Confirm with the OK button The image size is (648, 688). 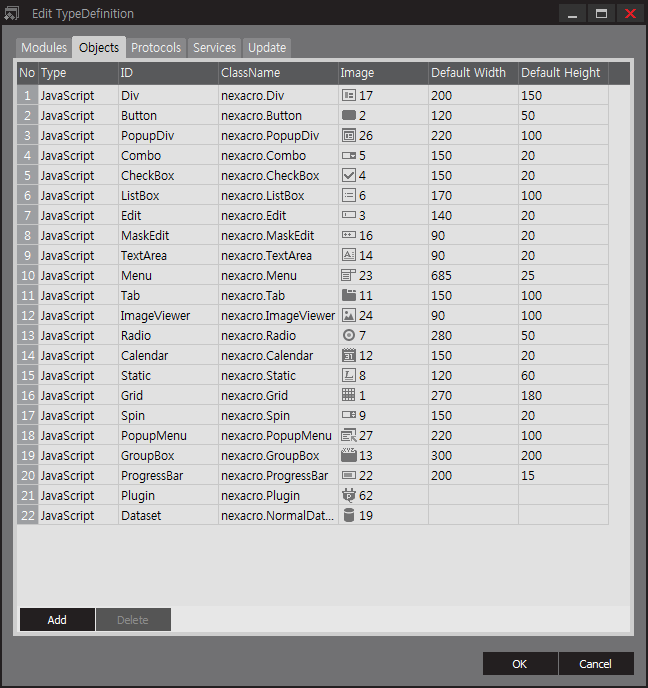(x=520, y=663)
